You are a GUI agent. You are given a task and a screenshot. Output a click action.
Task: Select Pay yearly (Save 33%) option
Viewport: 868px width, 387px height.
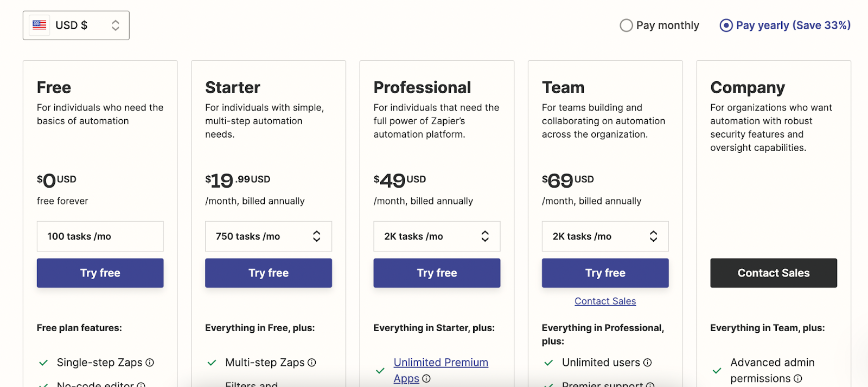[726, 25]
